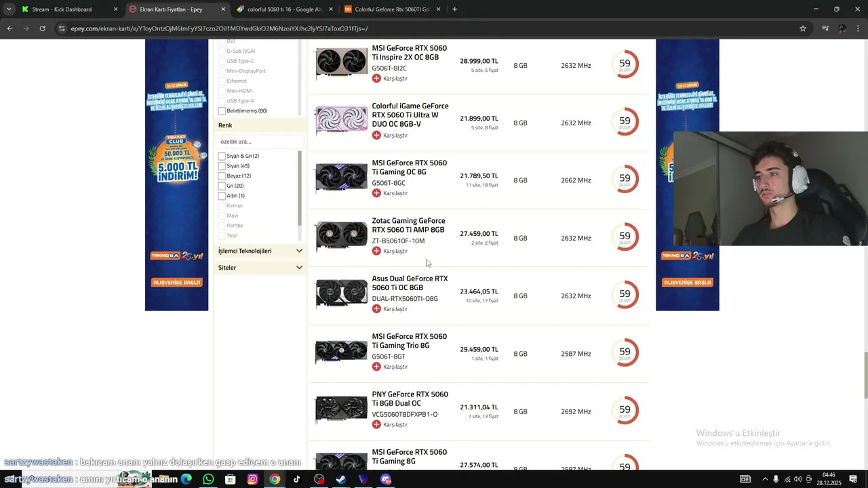868x488 pixels.
Task: Open Asus Dual GeForce RTX 5060 Ti OC link
Action: (x=410, y=283)
